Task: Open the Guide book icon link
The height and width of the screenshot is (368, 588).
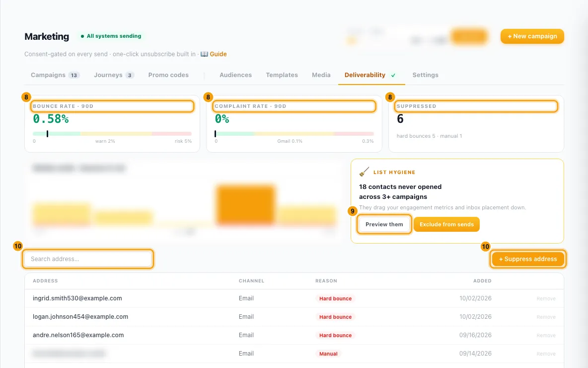Action: tap(204, 54)
